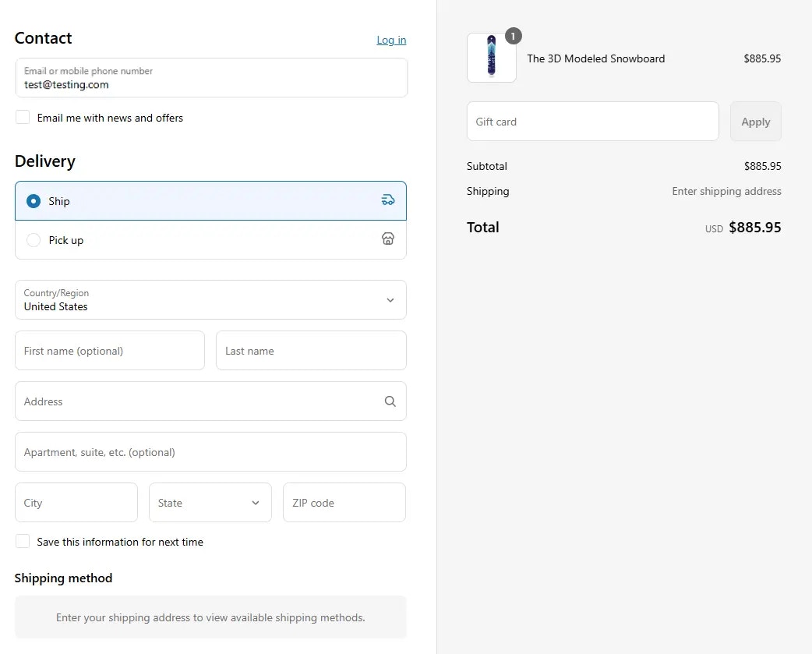Expand the State dropdown
Image resolution: width=812 pixels, height=654 pixels.
(x=210, y=502)
